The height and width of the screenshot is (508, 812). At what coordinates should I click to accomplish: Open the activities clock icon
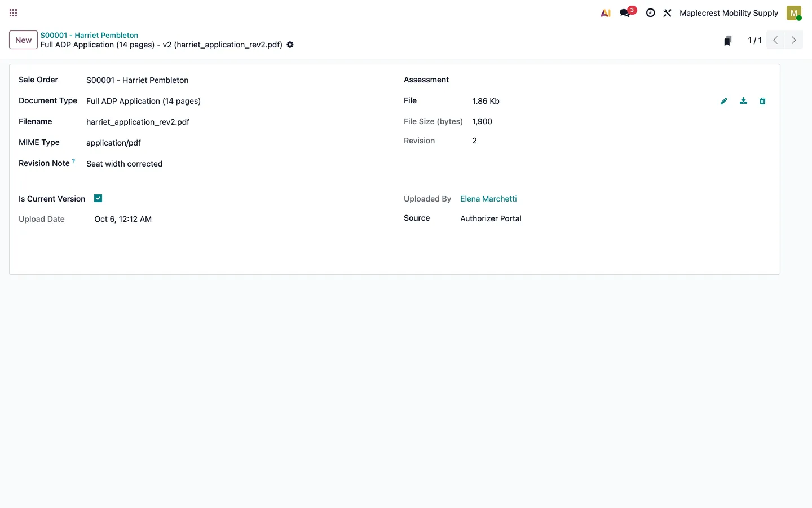pyautogui.click(x=650, y=13)
